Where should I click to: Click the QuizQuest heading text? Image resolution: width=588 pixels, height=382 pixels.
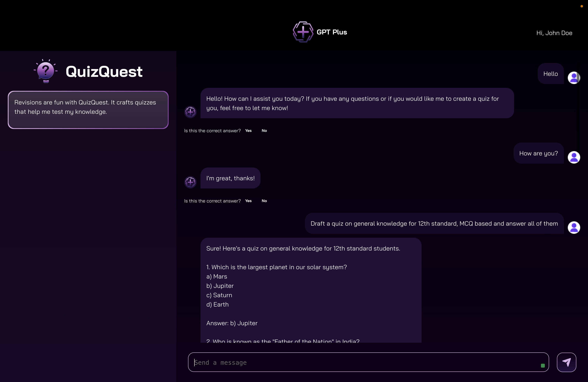point(104,72)
